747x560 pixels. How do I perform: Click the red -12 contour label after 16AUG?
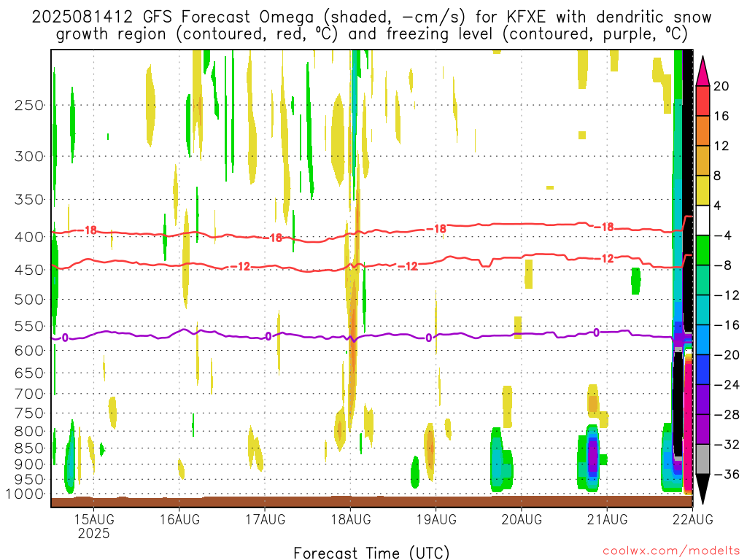click(241, 267)
